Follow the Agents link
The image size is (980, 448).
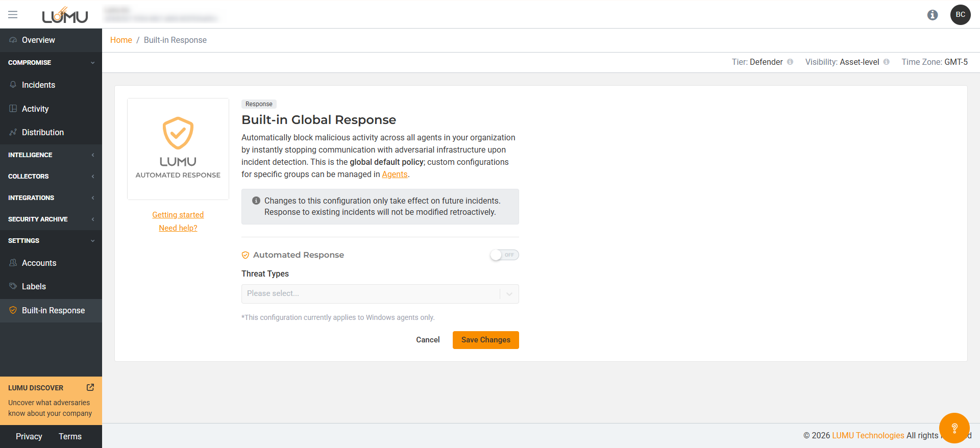tap(395, 175)
